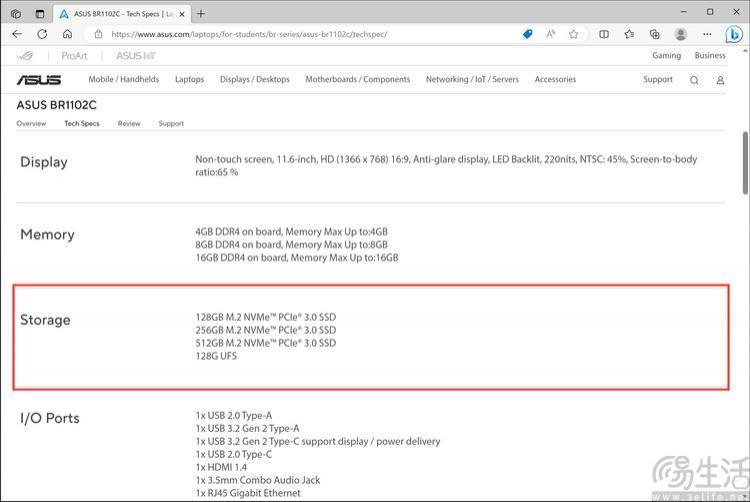The image size is (750, 502).
Task: Click the ASUS logo
Action: point(39,80)
